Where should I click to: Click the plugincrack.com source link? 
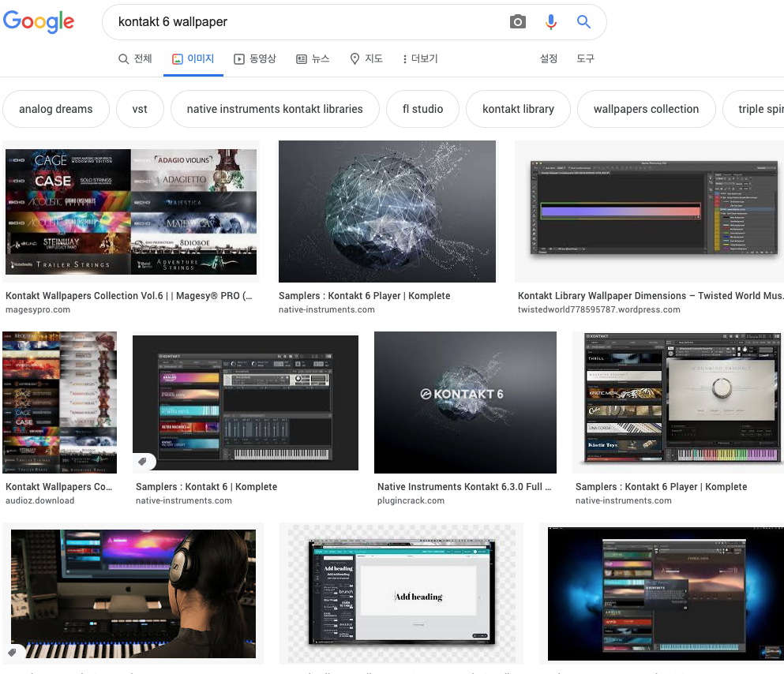coord(411,500)
